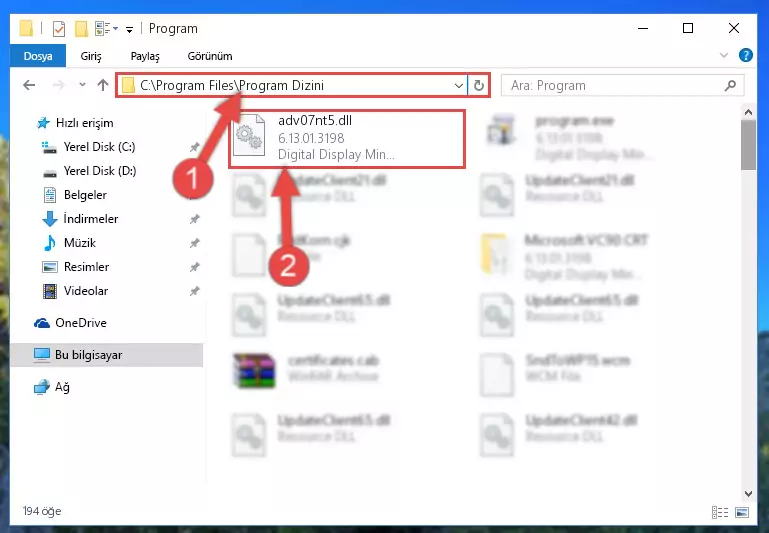Open the Paylaş ribbon tab
This screenshot has height=533, width=769.
pos(145,56)
